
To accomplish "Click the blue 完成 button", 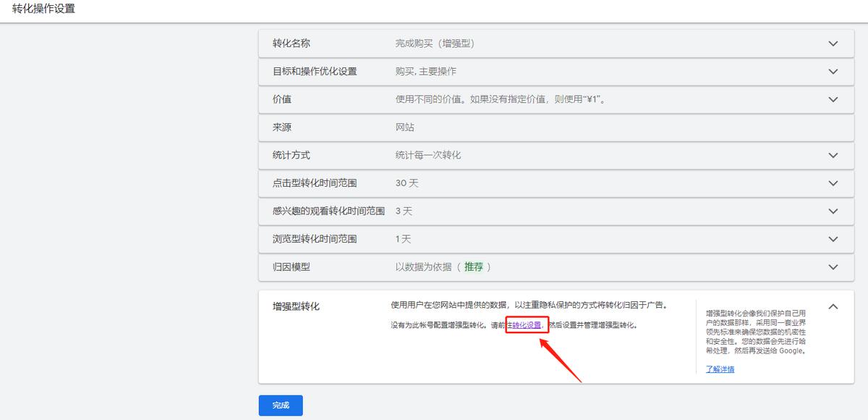I will [x=281, y=406].
